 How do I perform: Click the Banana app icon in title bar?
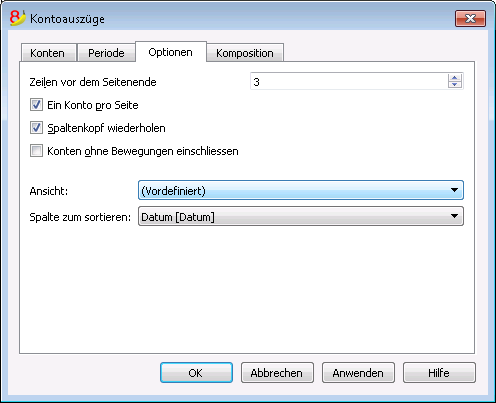coord(17,18)
